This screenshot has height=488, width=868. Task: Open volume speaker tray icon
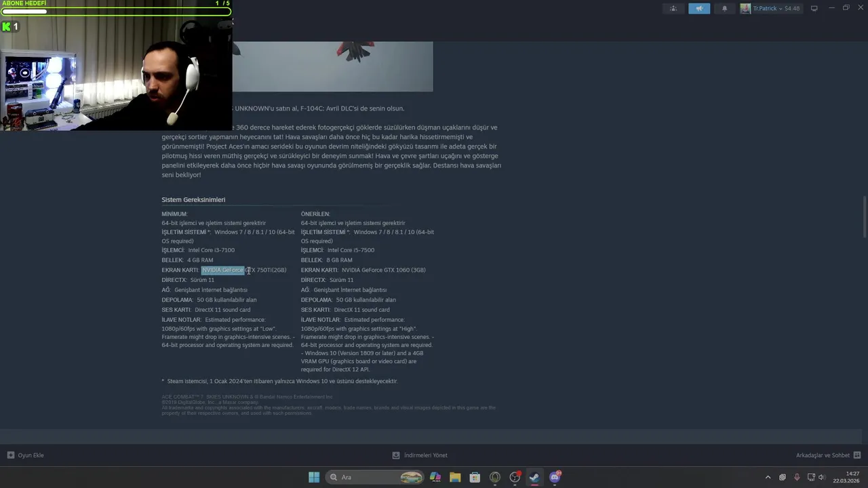click(x=822, y=477)
